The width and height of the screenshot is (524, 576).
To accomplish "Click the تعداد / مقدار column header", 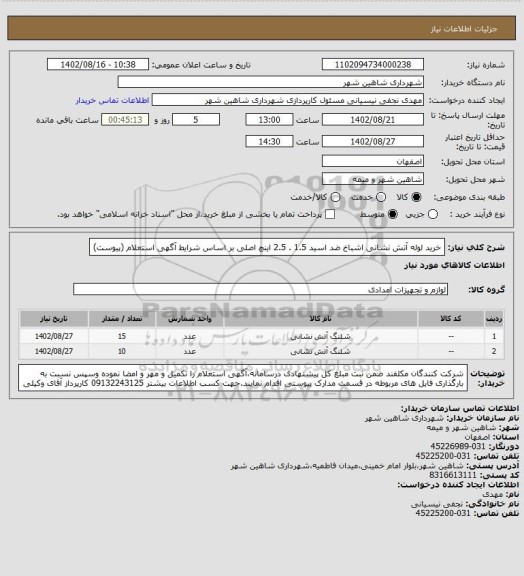I will (122, 318).
